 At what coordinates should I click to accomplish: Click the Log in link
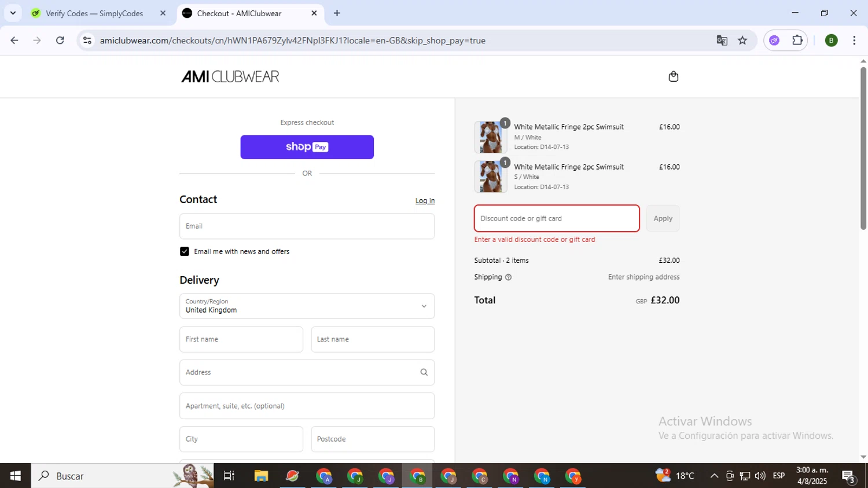click(x=425, y=201)
